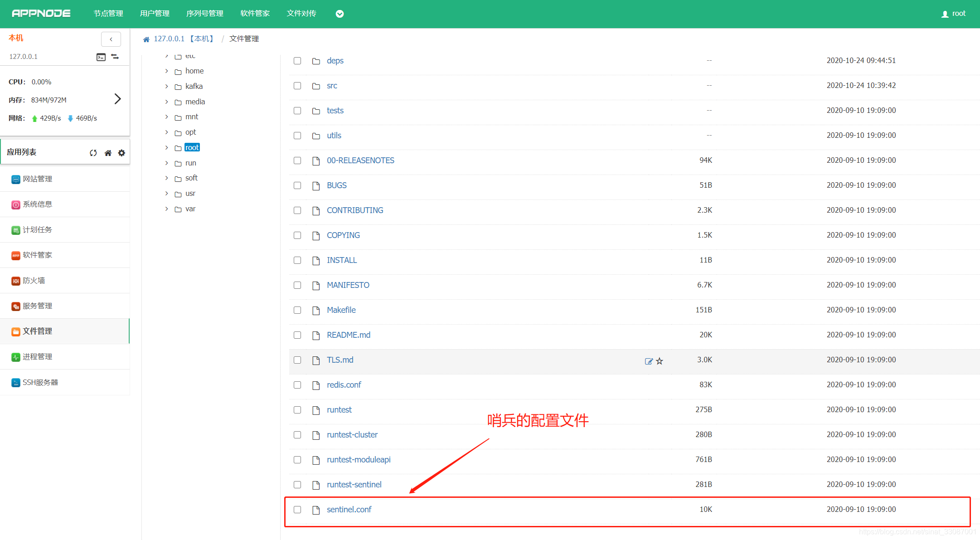The image size is (980, 540).
Task: Open the top navigation more dropdown
Action: (340, 14)
